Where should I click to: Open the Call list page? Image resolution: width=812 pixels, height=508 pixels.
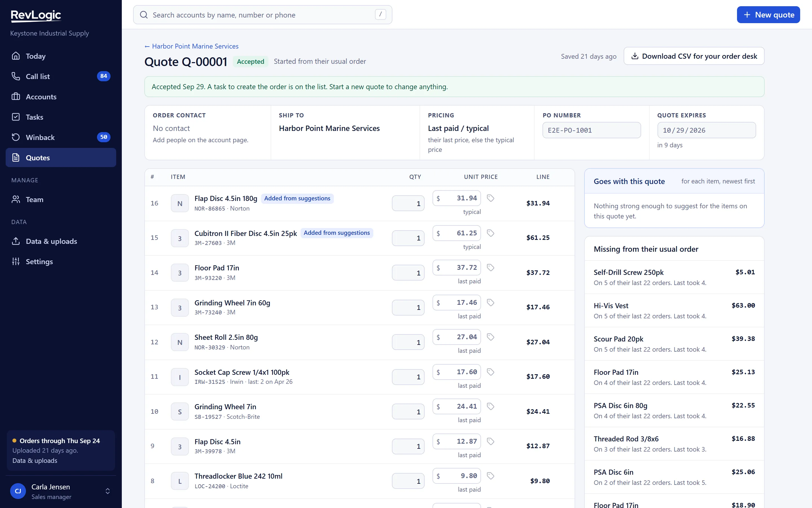click(x=61, y=76)
